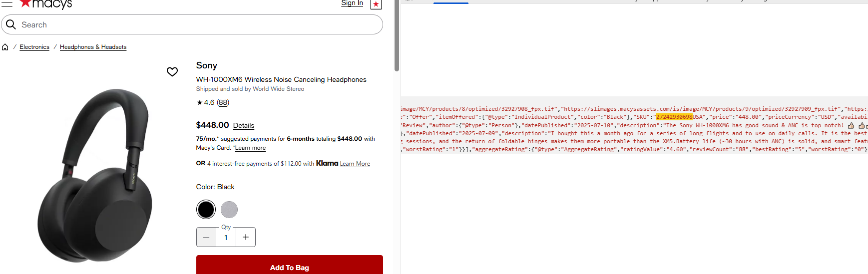
Task: Click the Qty value field
Action: pos(226,238)
